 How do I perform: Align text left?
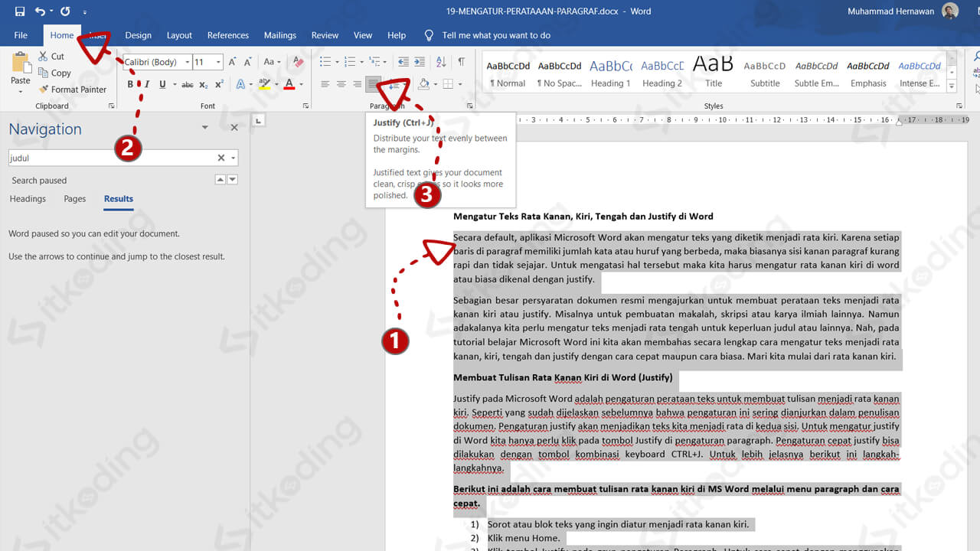(x=325, y=84)
